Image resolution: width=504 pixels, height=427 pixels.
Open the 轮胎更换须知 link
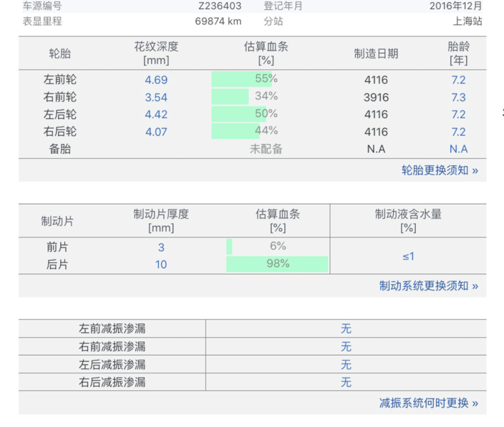(x=439, y=170)
